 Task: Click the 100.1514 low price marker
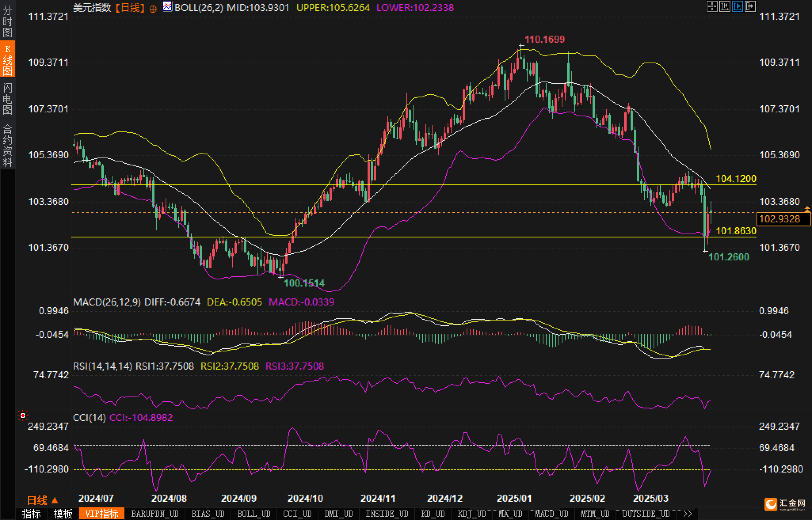pyautogui.click(x=304, y=283)
